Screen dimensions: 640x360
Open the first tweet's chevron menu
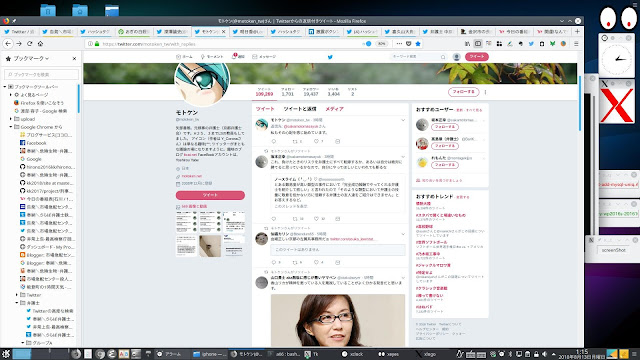pyautogui.click(x=403, y=120)
